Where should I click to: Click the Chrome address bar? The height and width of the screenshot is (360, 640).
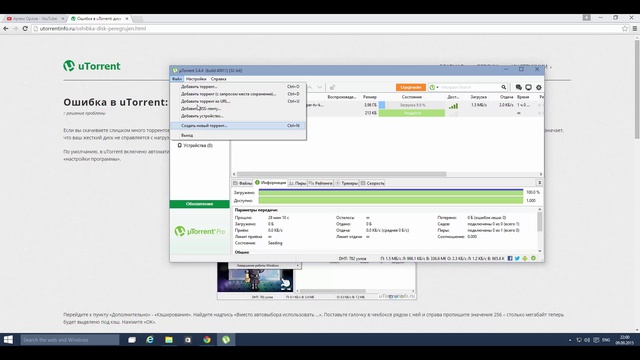[x=327, y=29]
